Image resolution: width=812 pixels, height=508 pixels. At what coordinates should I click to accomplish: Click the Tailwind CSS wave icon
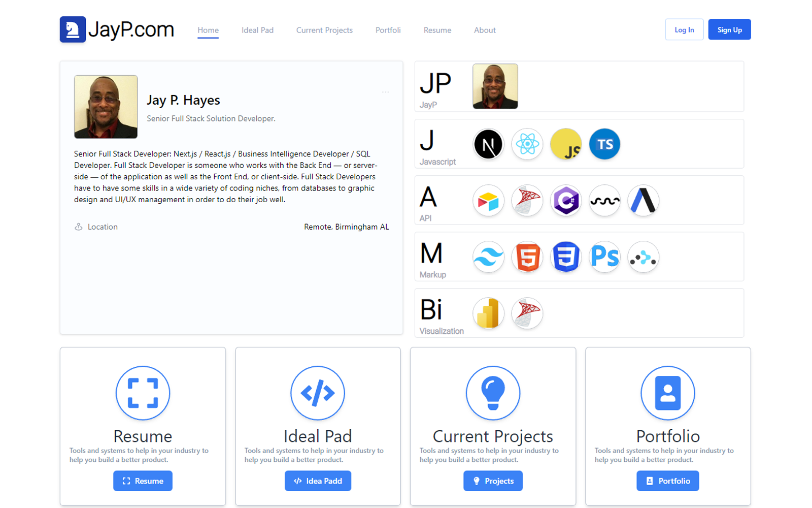click(488, 257)
